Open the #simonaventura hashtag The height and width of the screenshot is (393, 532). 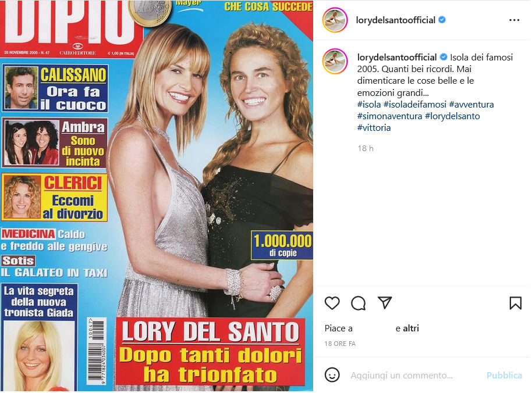389,116
